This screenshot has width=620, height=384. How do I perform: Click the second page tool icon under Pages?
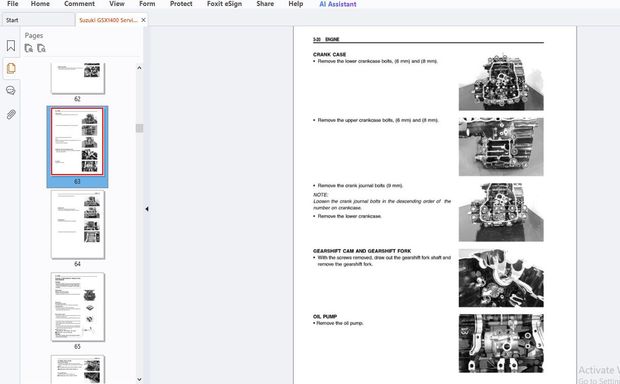[41, 48]
